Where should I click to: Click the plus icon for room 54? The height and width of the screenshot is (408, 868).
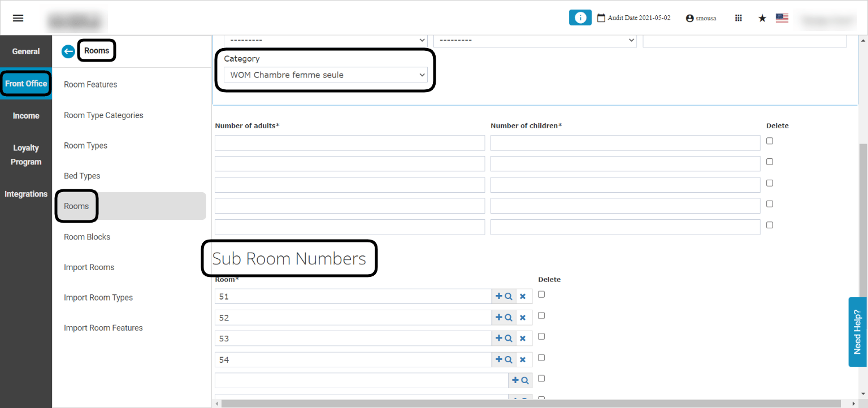coord(499,359)
